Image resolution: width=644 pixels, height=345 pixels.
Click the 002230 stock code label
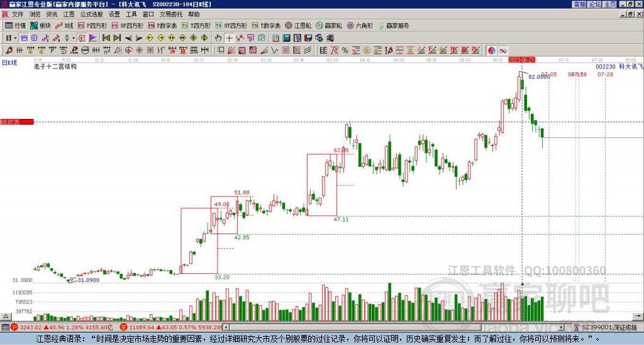[x=606, y=66]
